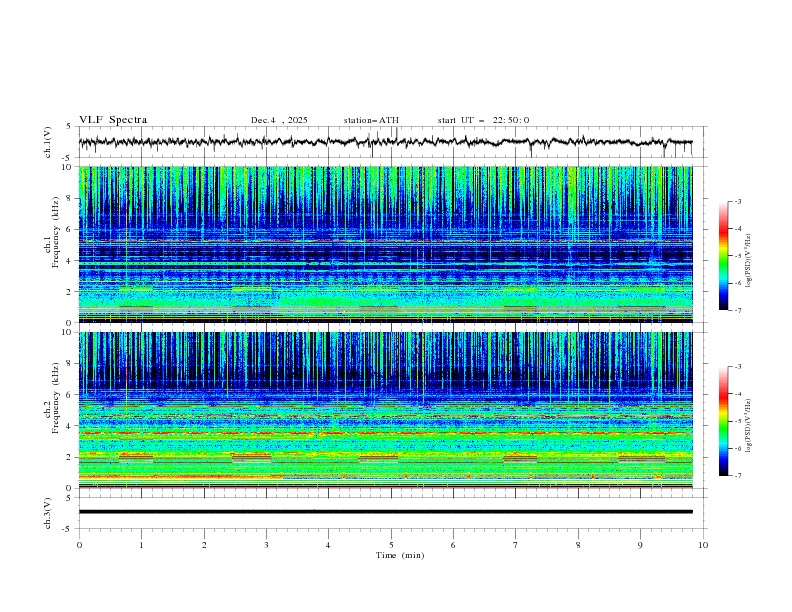Click the 2 minute time axis label
Viewport: 792px width, 612px height.
(x=204, y=545)
